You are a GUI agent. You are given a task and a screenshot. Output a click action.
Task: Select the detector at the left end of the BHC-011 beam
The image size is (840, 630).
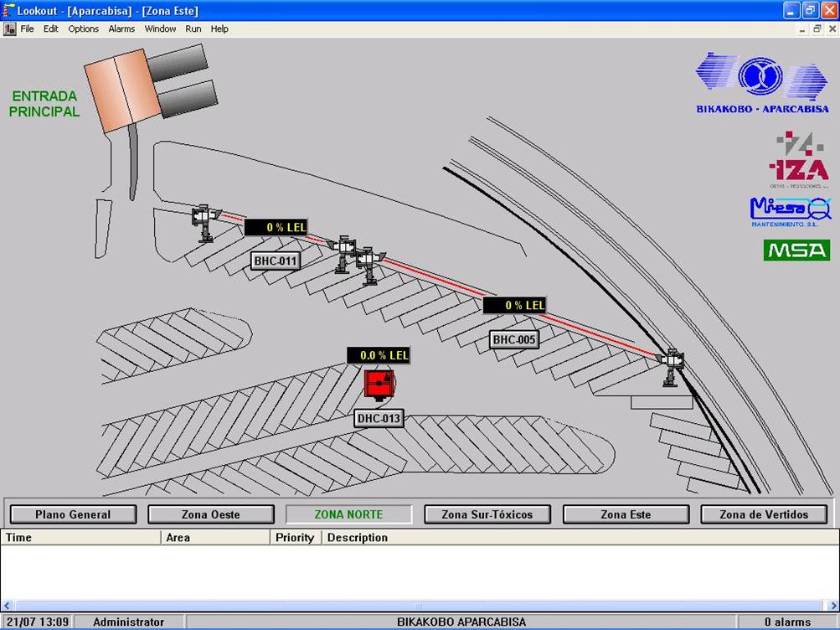pyautogui.click(x=204, y=222)
